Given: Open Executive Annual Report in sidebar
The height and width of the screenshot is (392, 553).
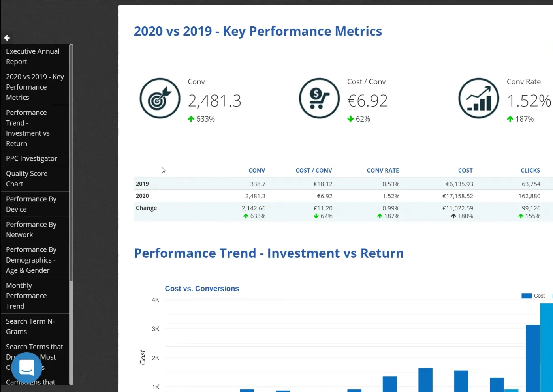Looking at the screenshot, I should click(x=35, y=56).
